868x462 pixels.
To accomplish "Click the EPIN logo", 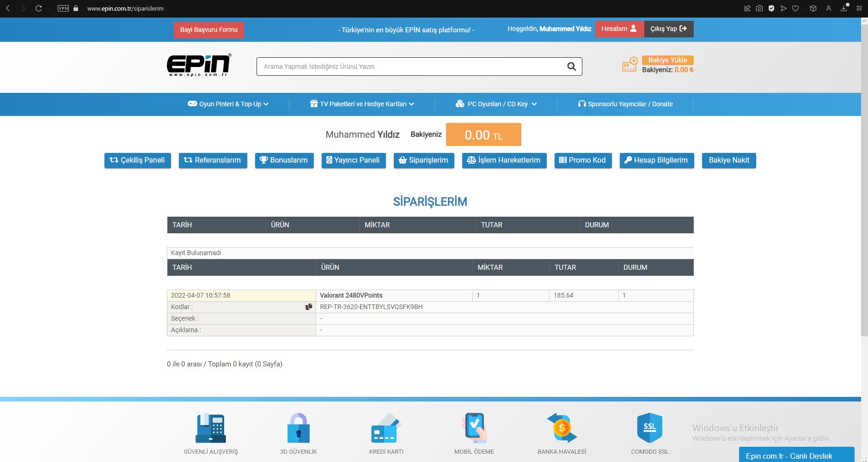I will coord(199,65).
